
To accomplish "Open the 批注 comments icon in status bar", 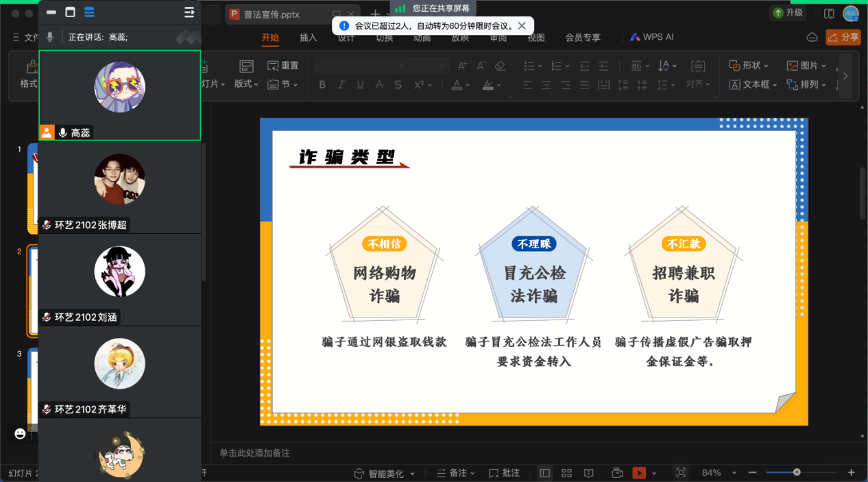I will 504,472.
